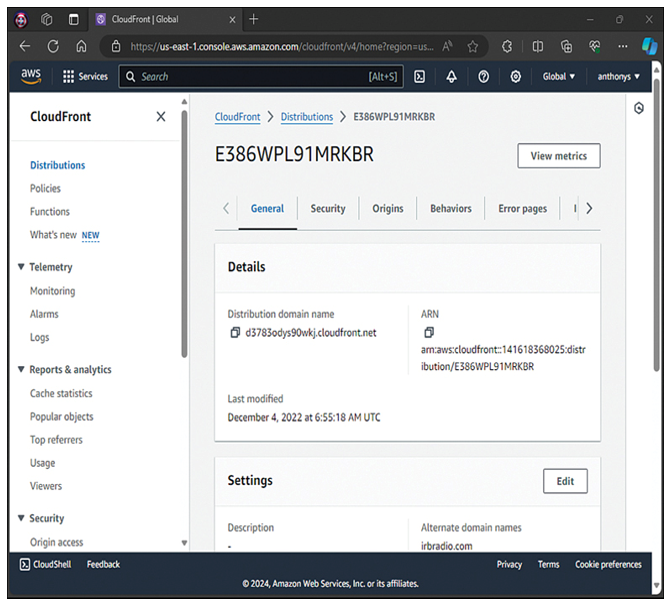Click the browser address bar URL
669x605 pixels.
click(282, 46)
